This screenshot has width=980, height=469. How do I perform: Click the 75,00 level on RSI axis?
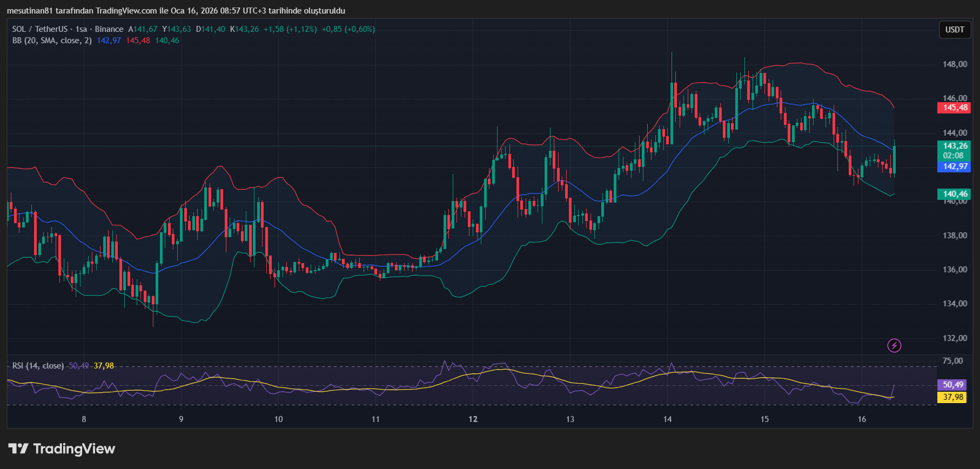pos(952,361)
